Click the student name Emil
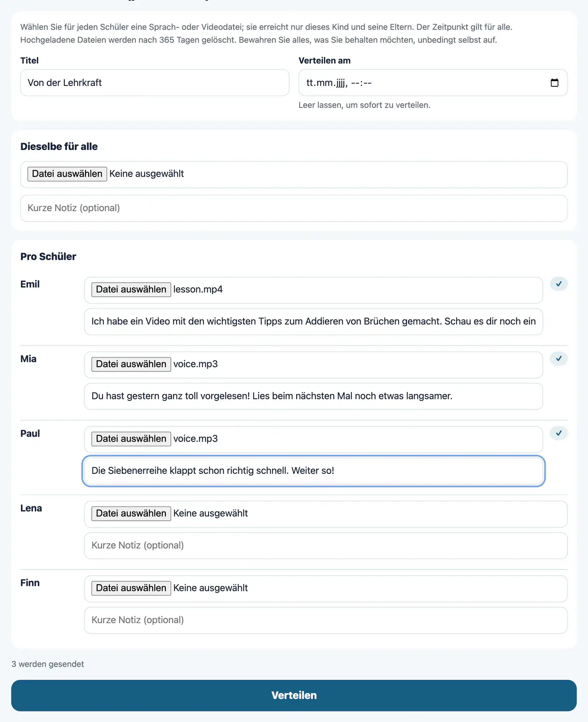 [30, 284]
